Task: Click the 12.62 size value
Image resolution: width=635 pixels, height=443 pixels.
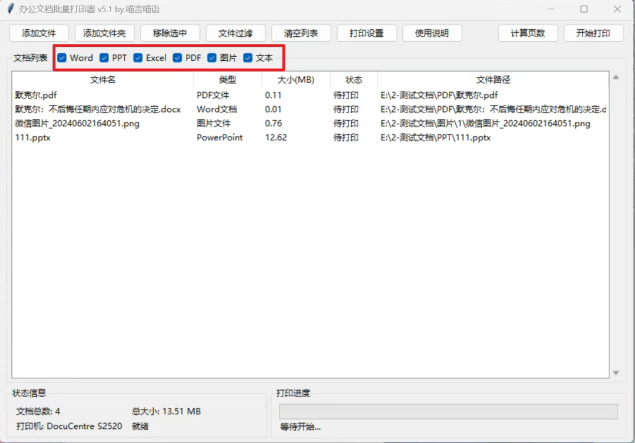Action: coord(276,138)
